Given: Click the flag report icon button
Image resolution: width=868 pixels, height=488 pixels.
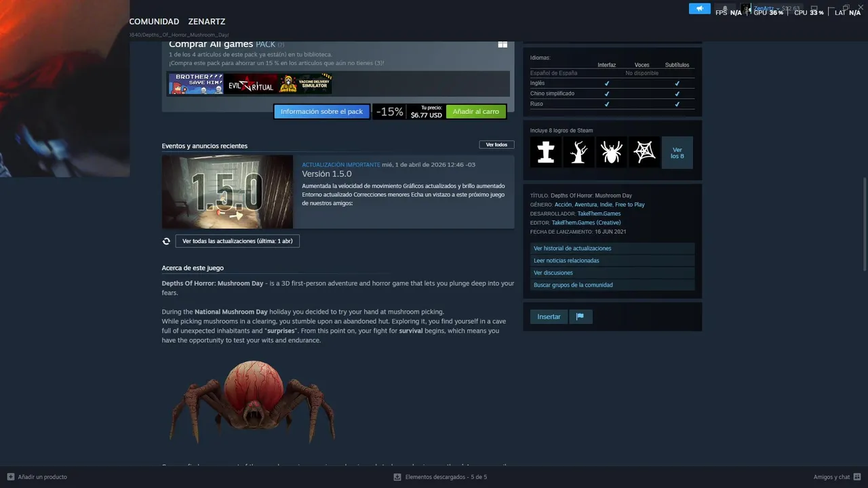Looking at the screenshot, I should pos(580,317).
